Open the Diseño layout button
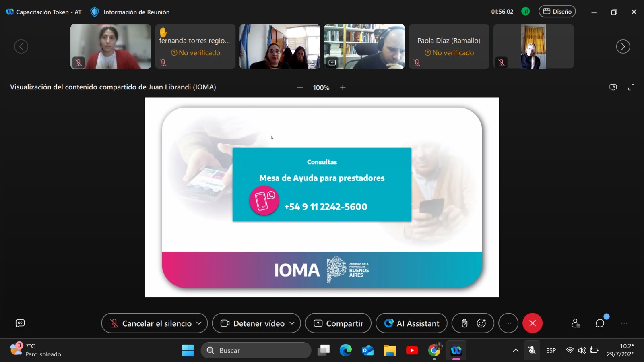644x362 pixels. pyautogui.click(x=557, y=12)
